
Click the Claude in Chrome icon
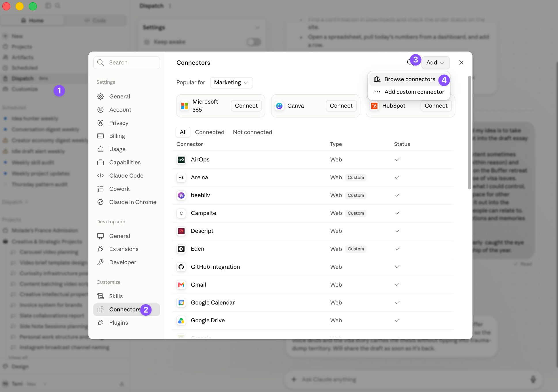click(x=100, y=202)
